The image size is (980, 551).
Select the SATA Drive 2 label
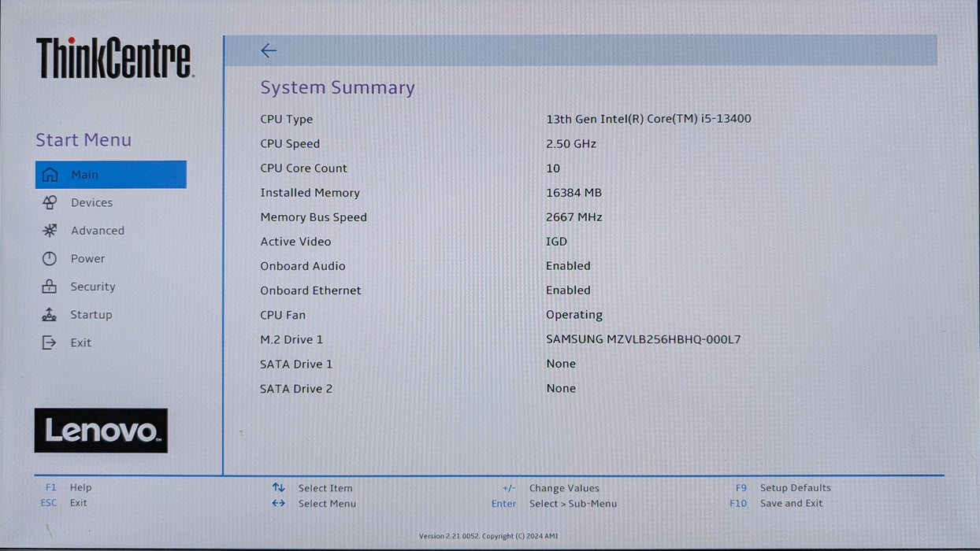pyautogui.click(x=296, y=389)
